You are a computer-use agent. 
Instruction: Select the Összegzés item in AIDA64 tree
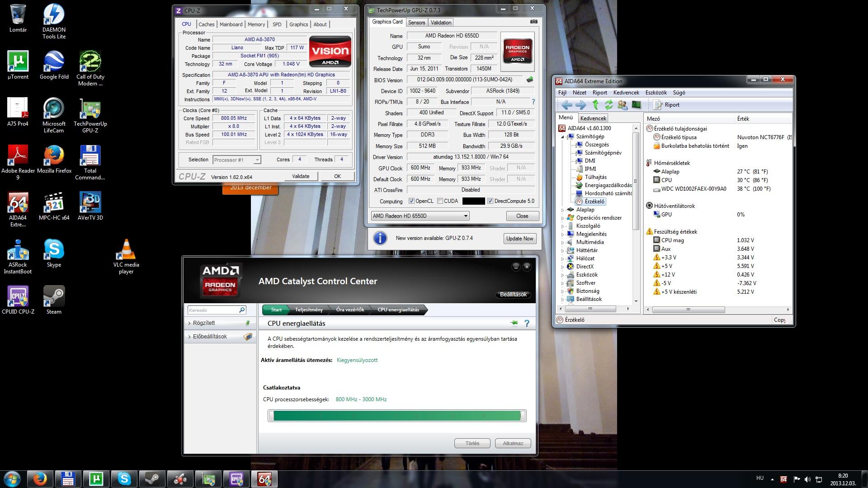point(597,145)
